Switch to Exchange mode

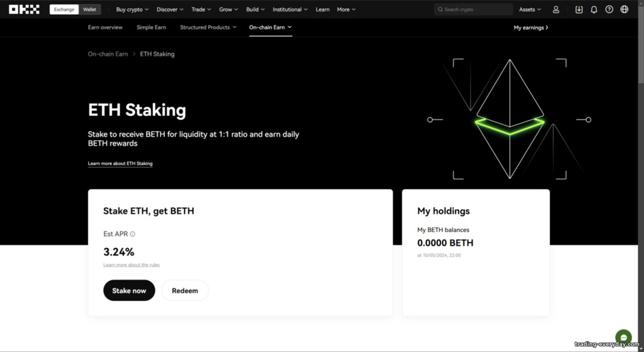(64, 9)
